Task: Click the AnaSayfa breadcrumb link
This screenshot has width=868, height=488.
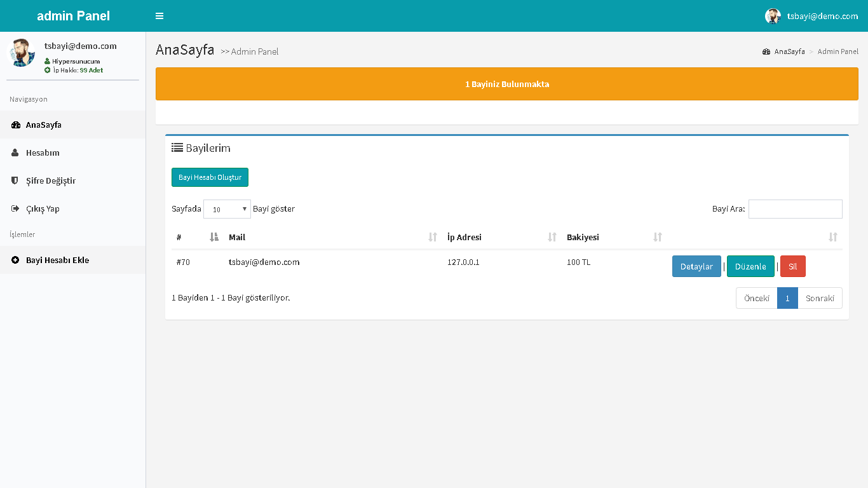Action: [x=789, y=51]
